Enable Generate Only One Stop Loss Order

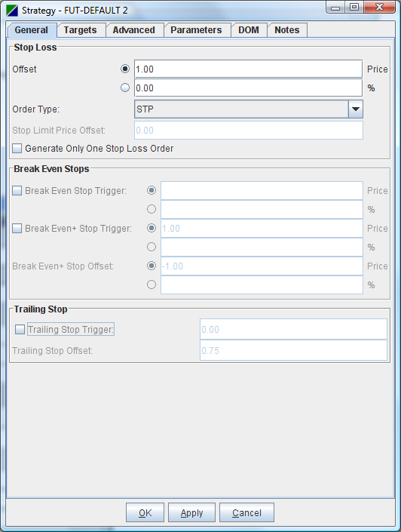point(17,148)
